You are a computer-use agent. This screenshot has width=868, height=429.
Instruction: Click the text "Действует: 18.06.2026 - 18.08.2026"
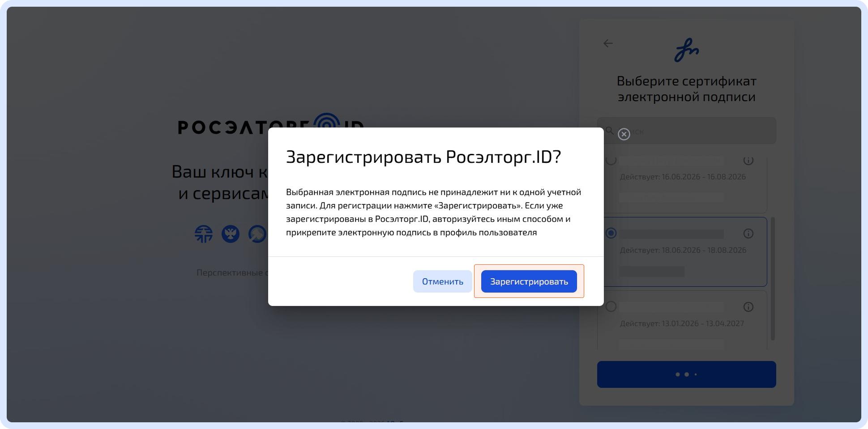pos(683,250)
